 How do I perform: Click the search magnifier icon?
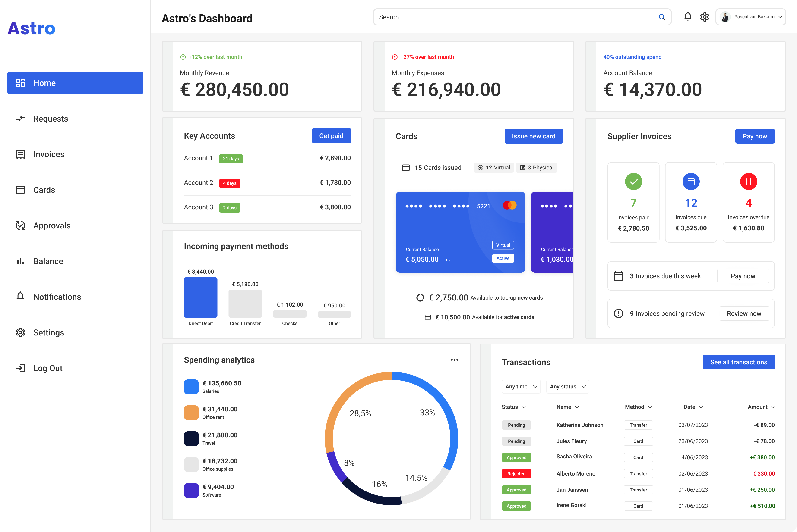tap(661, 17)
